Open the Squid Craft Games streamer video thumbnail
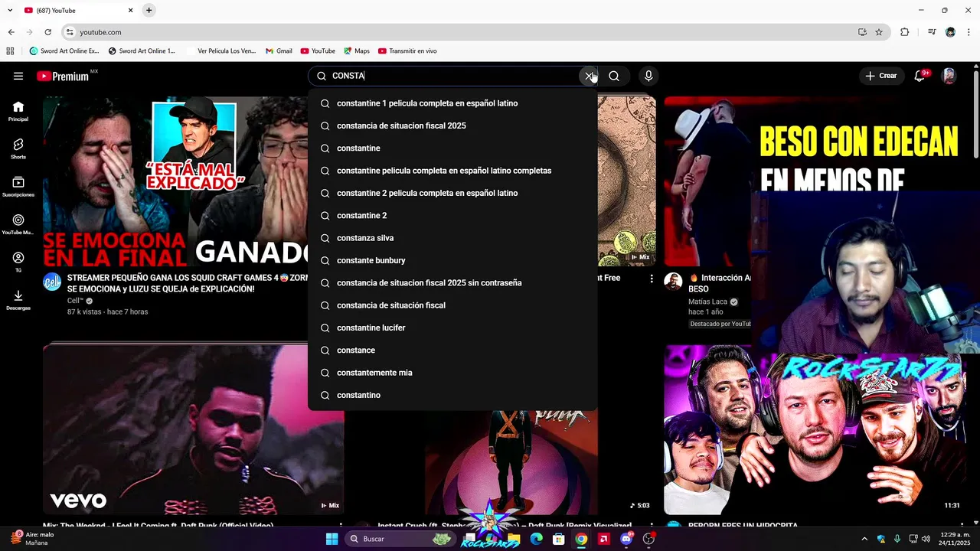This screenshot has height=551, width=980. 175,181
